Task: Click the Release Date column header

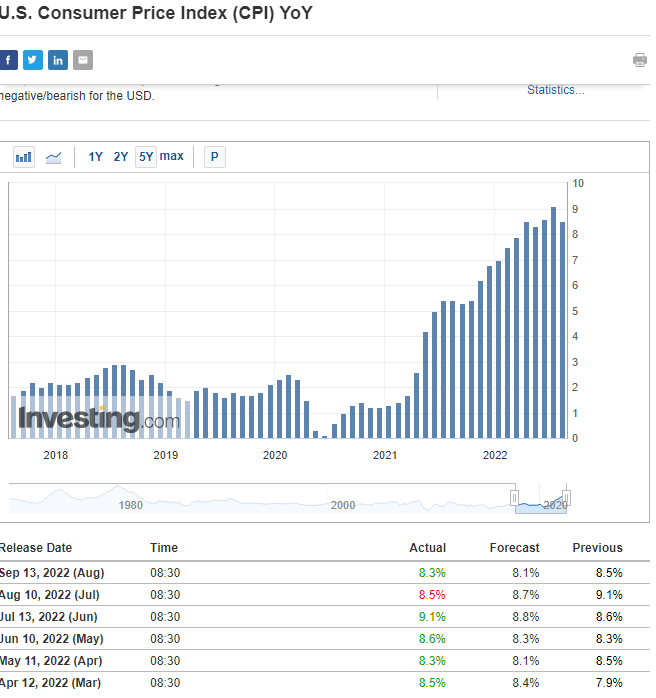Action: tap(36, 548)
